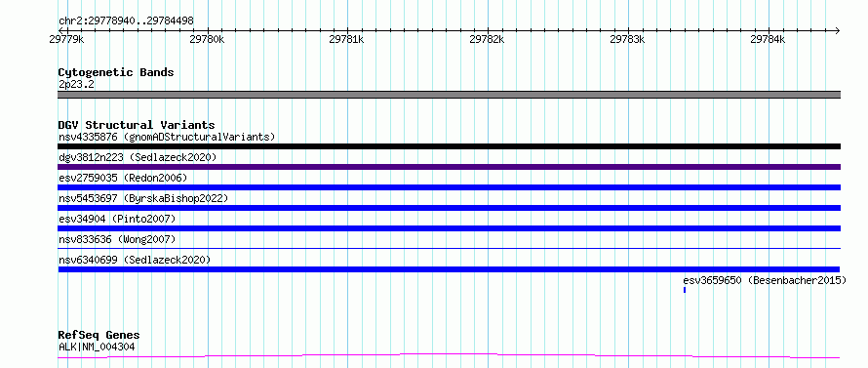Click the nsv833636 Wong2007 label
Screen dimensions: 868x368
[x=117, y=239]
